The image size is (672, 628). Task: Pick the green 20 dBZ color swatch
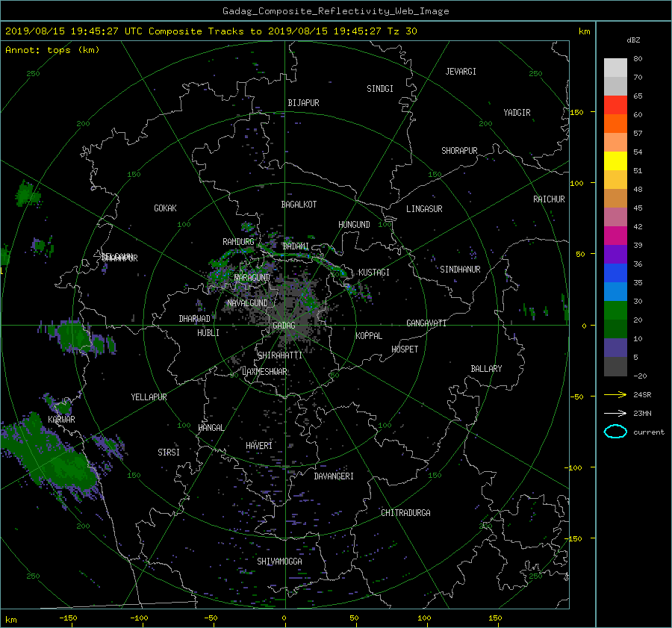coord(615,310)
